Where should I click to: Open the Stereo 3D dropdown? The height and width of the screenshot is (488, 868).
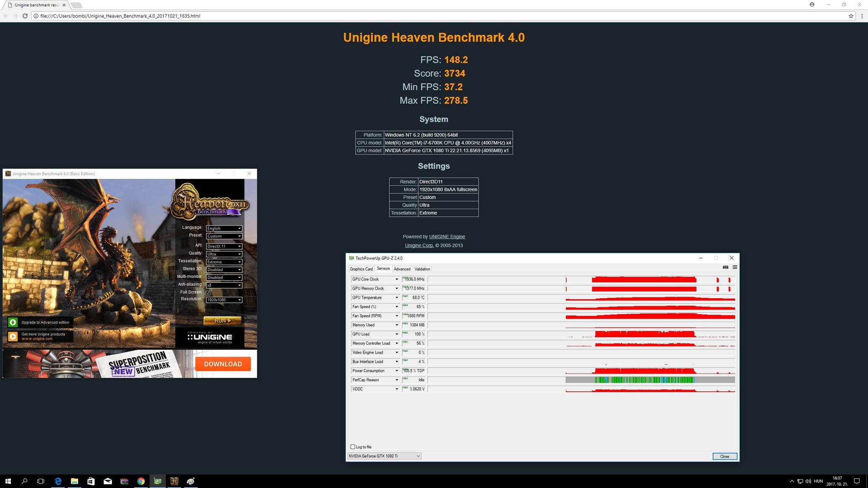tap(224, 270)
